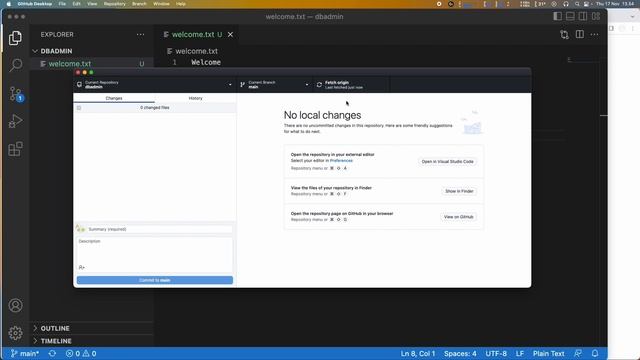Click the feedback icon in VS Code status bar

(x=578, y=353)
